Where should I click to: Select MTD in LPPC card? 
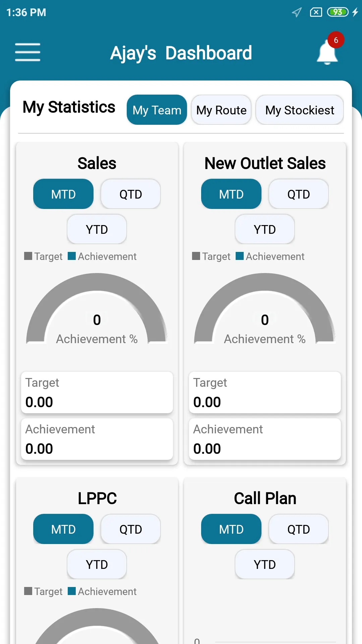63,529
